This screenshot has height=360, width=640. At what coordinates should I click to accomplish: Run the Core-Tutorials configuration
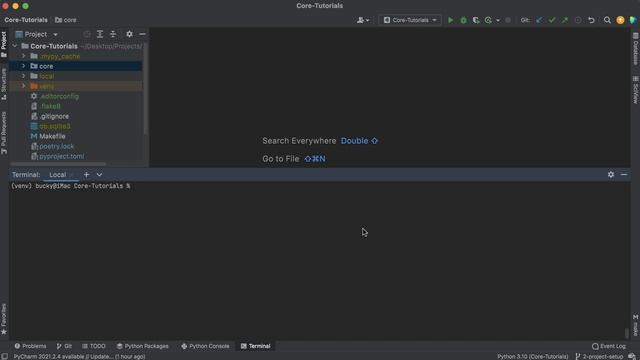(x=450, y=20)
